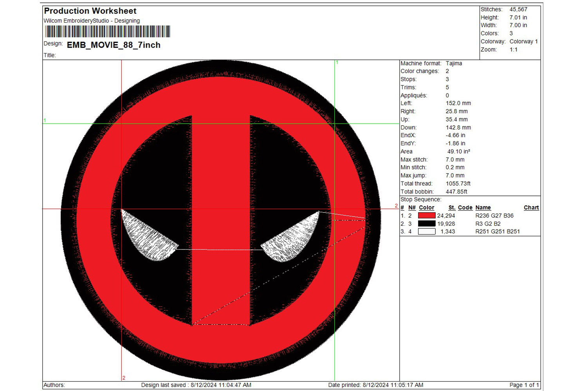The height and width of the screenshot is (391, 588).
Task: Click the 'Trims:' label
Action: [408, 87]
